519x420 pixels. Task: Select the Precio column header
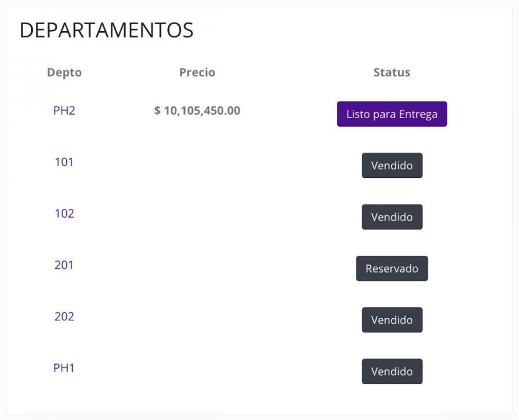pyautogui.click(x=197, y=73)
